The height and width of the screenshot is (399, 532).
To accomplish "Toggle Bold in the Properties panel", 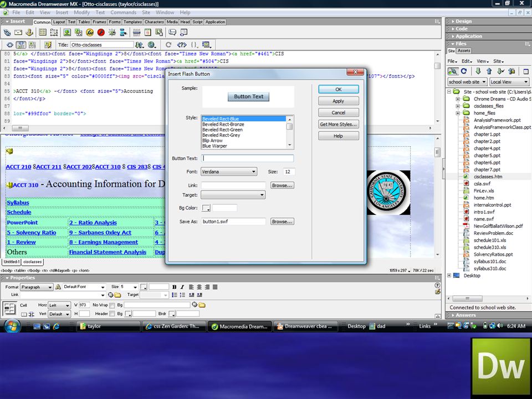I will (175, 287).
